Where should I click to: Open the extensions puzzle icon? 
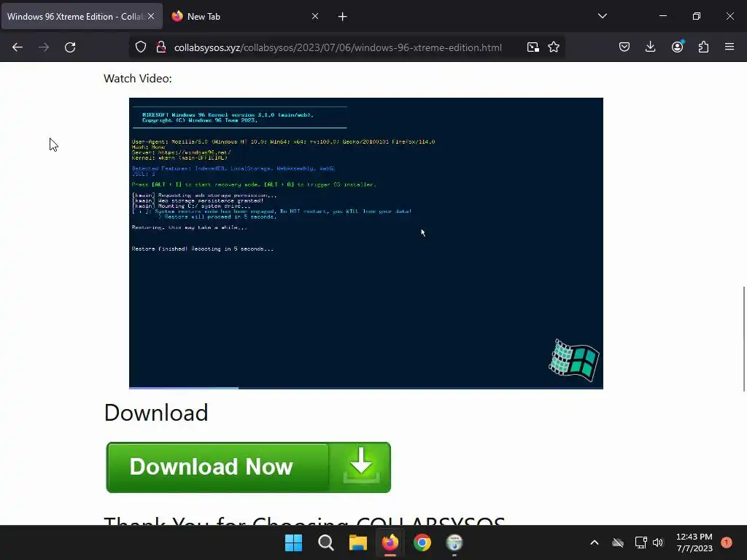pyautogui.click(x=703, y=47)
